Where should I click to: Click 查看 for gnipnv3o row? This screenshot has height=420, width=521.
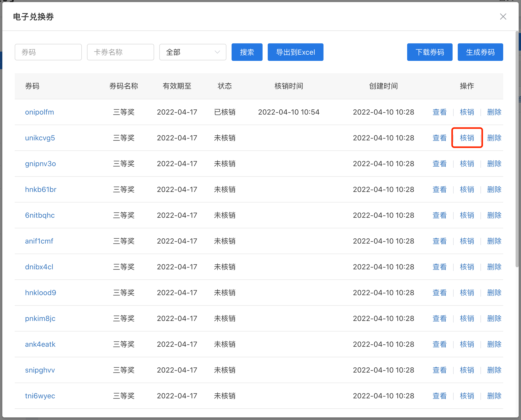pyautogui.click(x=440, y=164)
